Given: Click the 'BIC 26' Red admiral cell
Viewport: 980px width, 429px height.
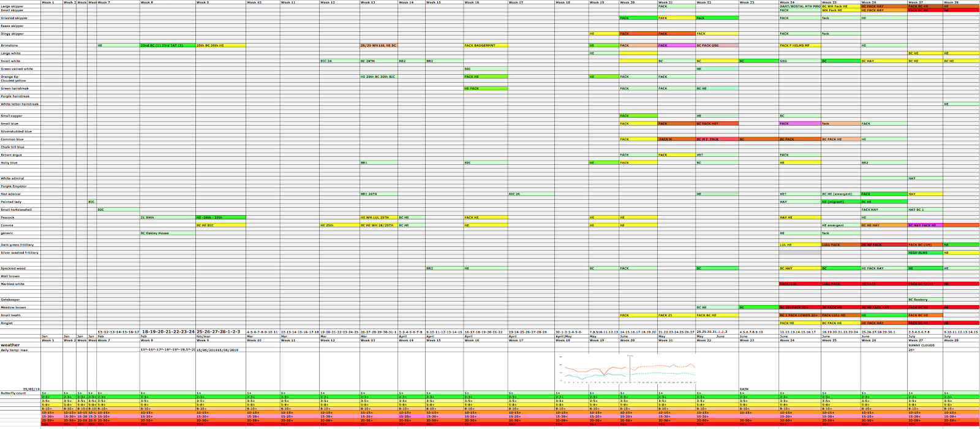Looking at the screenshot, I should pyautogui.click(x=531, y=194).
